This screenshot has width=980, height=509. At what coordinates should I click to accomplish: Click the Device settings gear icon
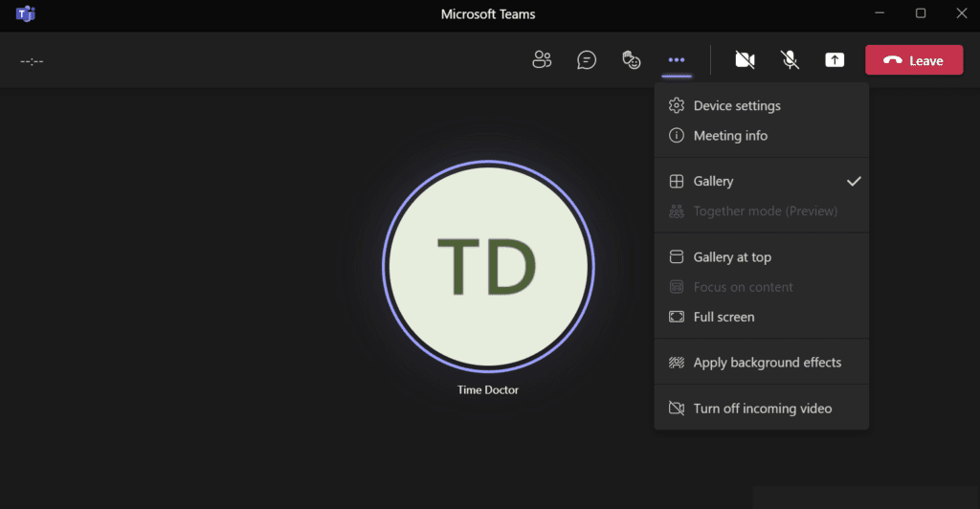676,105
